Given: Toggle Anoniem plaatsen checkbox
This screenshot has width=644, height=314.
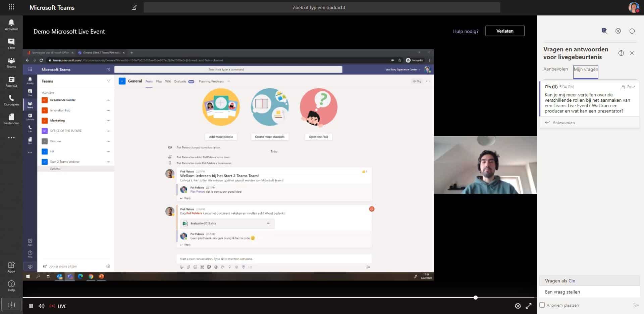Looking at the screenshot, I should coord(542,305).
